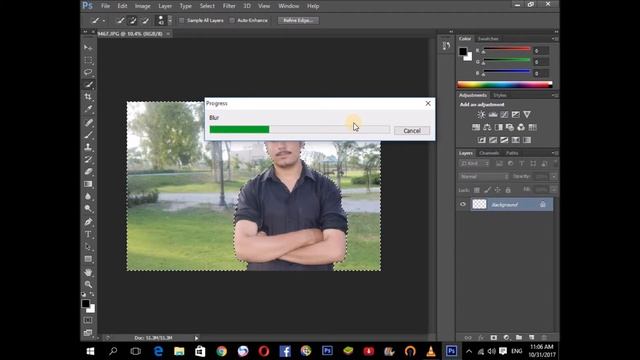Click the red R color slider
This screenshot has height=360, width=640.
point(507,49)
